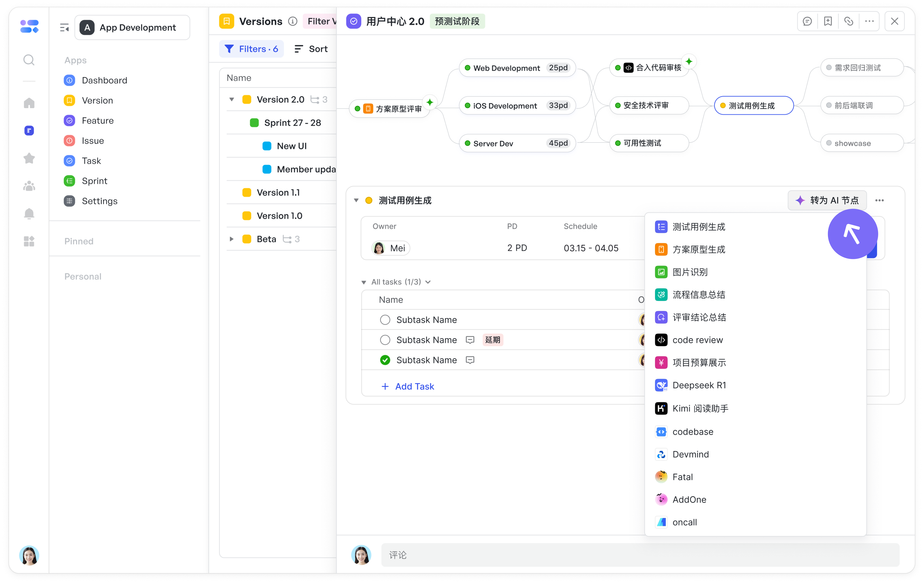
Task: Collapse the 测试用例生成 card
Action: click(356, 200)
